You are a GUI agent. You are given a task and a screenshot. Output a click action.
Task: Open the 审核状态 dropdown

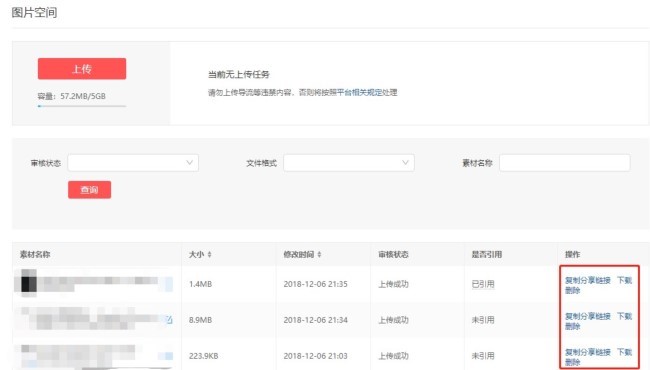133,163
